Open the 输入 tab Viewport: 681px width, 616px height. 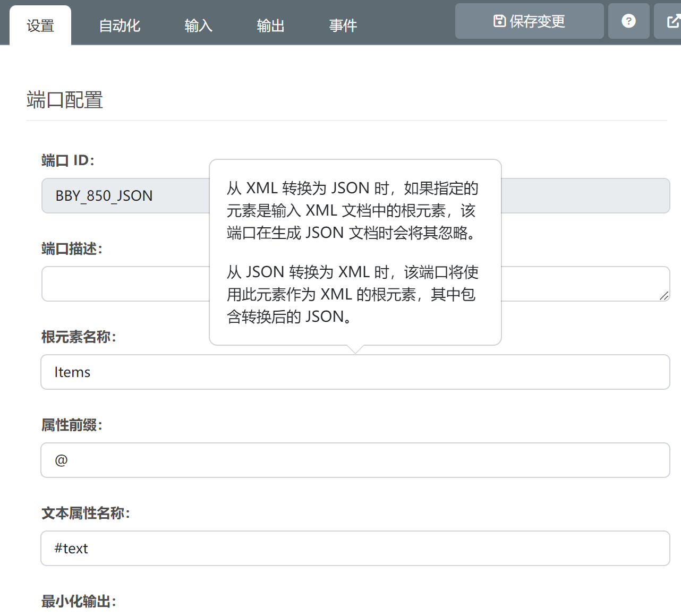point(198,25)
